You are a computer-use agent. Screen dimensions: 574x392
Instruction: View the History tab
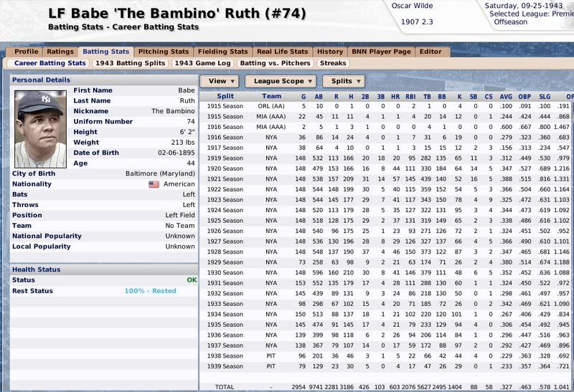tap(329, 52)
